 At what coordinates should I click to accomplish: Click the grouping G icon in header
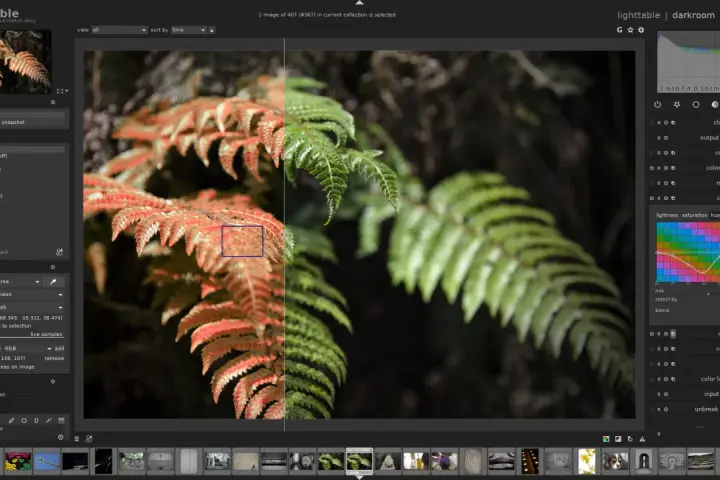[x=619, y=30]
